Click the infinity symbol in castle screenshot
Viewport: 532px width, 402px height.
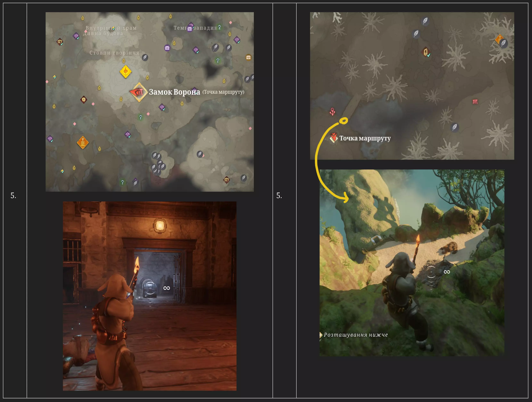166,288
